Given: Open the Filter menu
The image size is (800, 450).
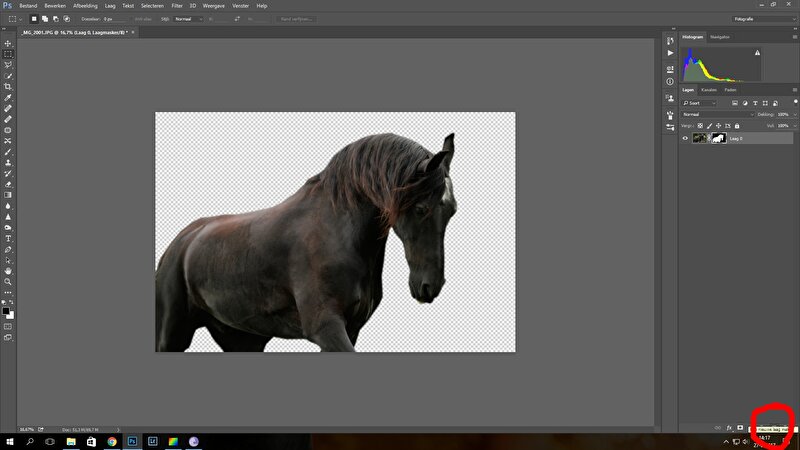Looking at the screenshot, I should click(177, 6).
